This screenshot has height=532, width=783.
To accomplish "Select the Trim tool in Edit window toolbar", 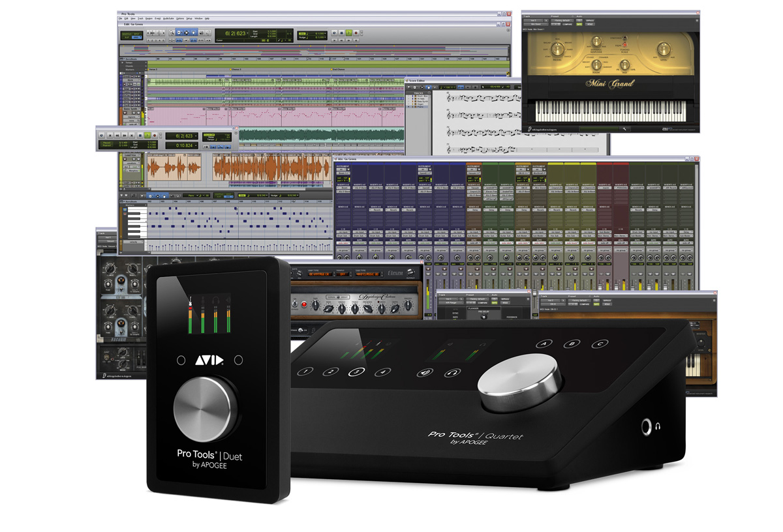I will point(179,33).
